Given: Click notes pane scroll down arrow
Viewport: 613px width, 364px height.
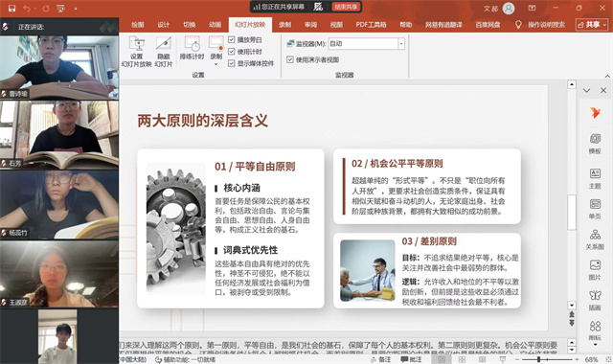Looking at the screenshot, I should pyautogui.click(x=572, y=350).
